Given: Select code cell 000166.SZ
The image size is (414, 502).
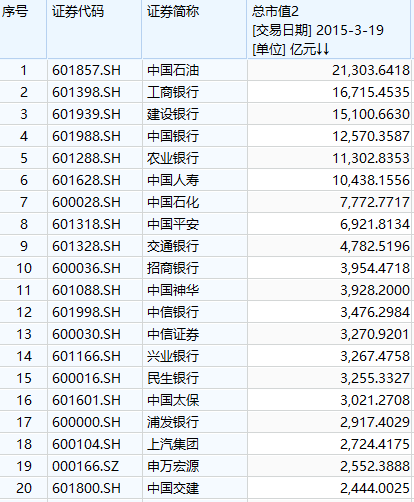Looking at the screenshot, I should 95,466.
